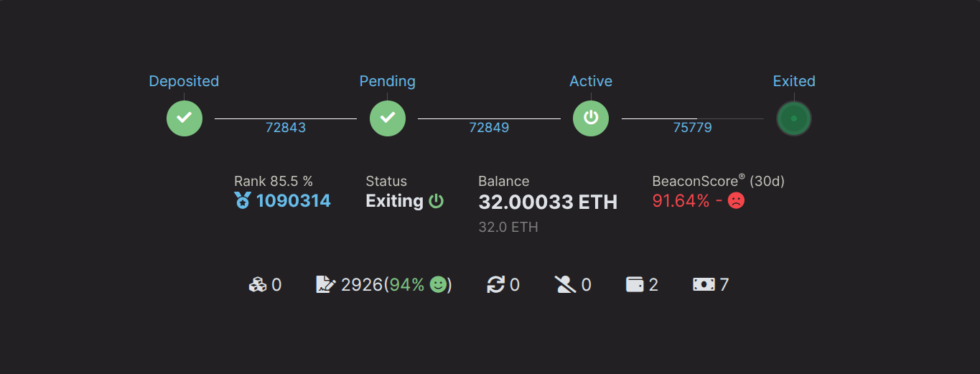Screen dimensions: 980x374
Task: Click the green smiley face icon
Action: [438, 285]
